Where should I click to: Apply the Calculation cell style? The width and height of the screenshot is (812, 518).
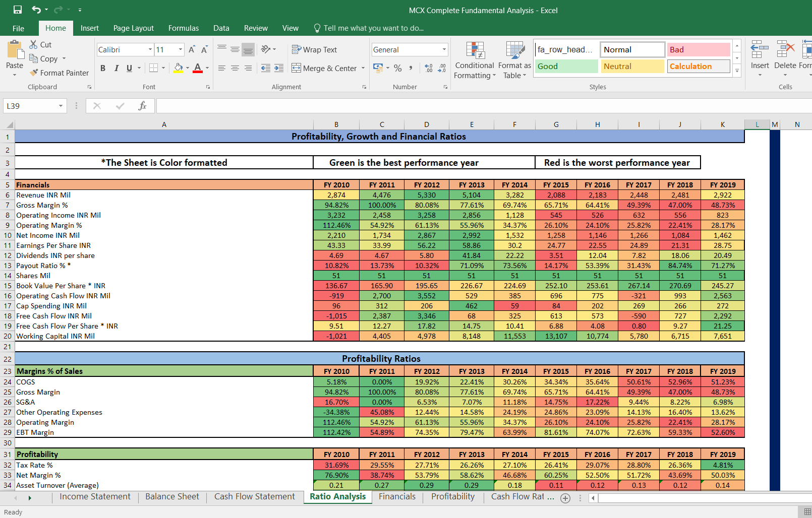[x=698, y=66]
